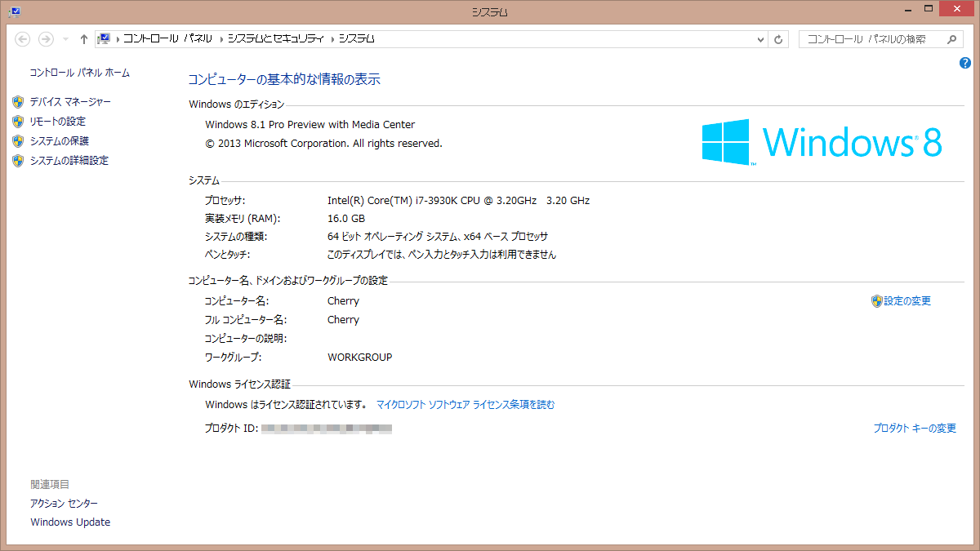The height and width of the screenshot is (551, 980).
Task: Click the Windows のエディション section header
Action: (x=237, y=104)
